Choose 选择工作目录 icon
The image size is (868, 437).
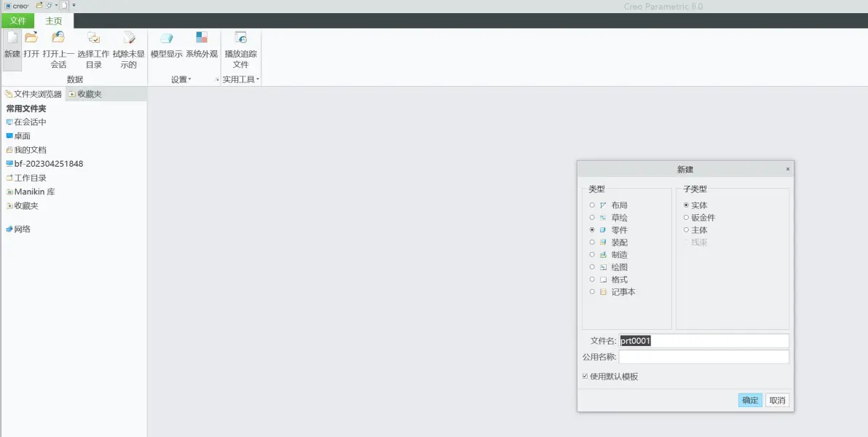click(x=93, y=38)
